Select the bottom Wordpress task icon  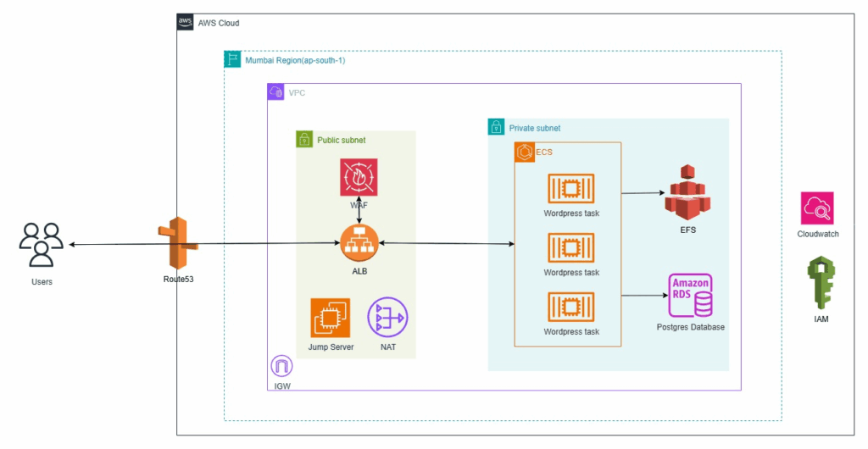571,307
